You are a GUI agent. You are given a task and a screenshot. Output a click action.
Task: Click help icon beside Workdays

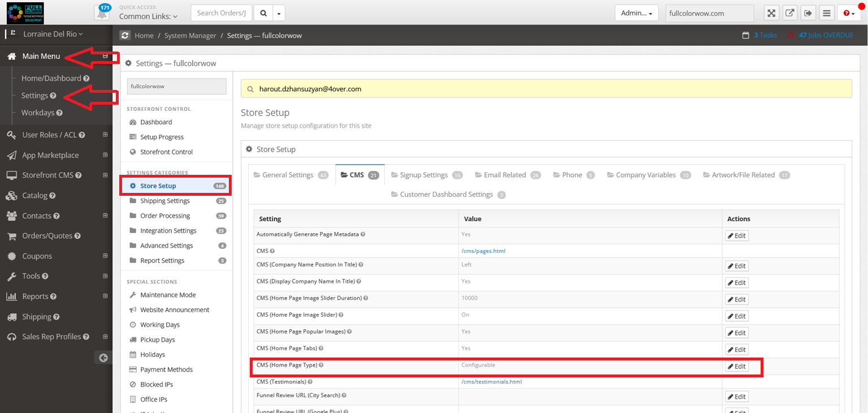(59, 113)
